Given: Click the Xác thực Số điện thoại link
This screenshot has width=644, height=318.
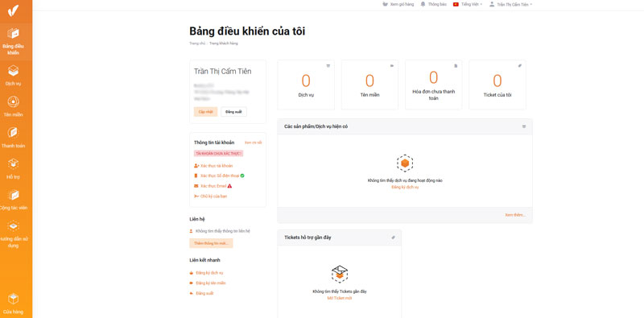Looking at the screenshot, I should pyautogui.click(x=219, y=176).
